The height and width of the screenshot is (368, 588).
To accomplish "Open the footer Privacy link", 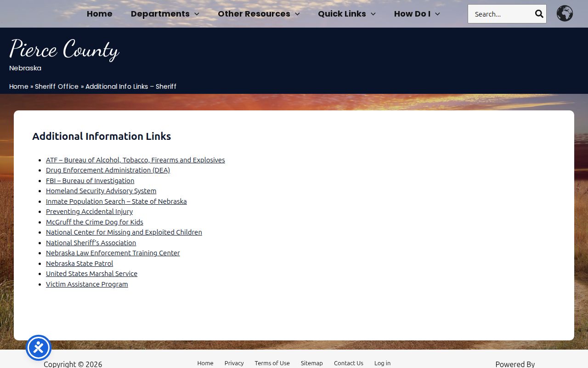I will coord(234,363).
